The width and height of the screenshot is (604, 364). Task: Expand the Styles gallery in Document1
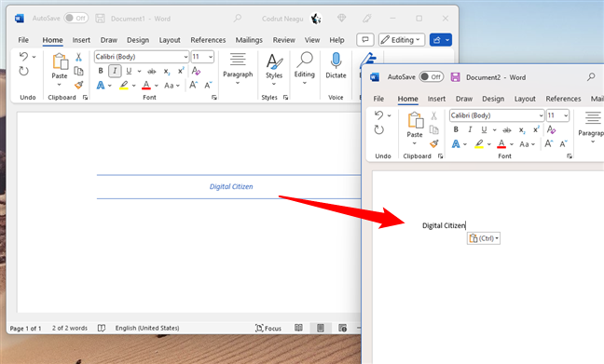tap(274, 84)
